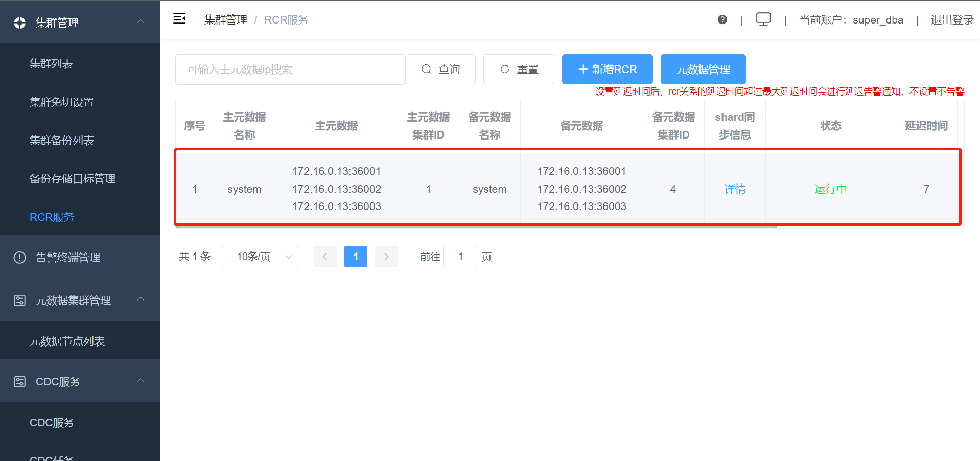
Task: Open 元数据管理 button
Action: pyautogui.click(x=703, y=69)
